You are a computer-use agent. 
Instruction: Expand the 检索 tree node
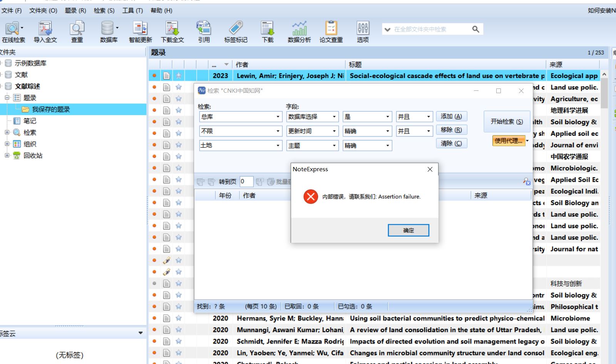point(7,132)
